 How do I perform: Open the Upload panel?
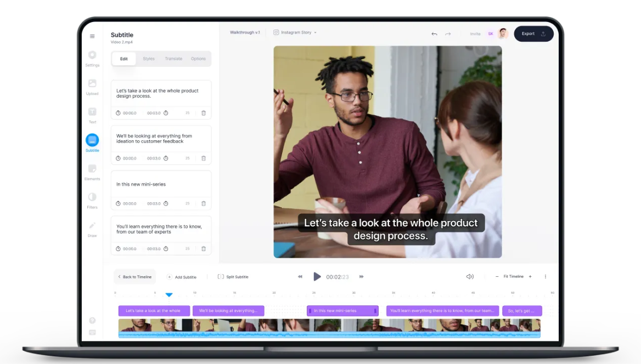92,87
